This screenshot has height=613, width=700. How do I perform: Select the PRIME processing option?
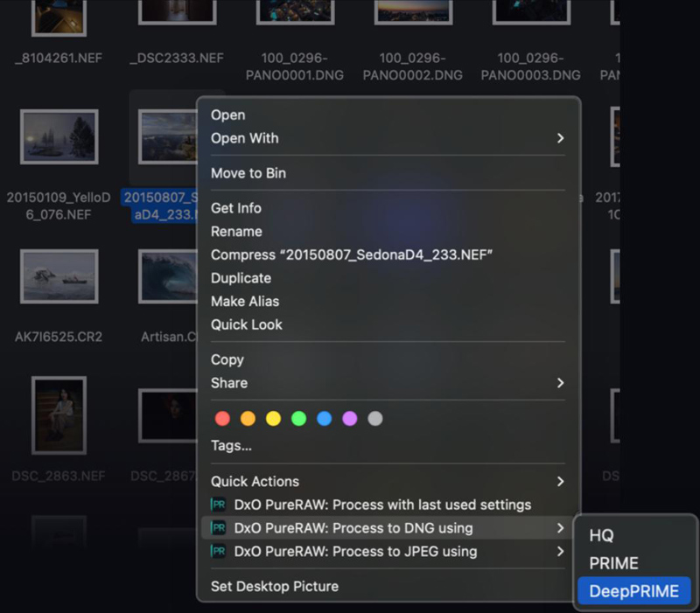(x=613, y=563)
